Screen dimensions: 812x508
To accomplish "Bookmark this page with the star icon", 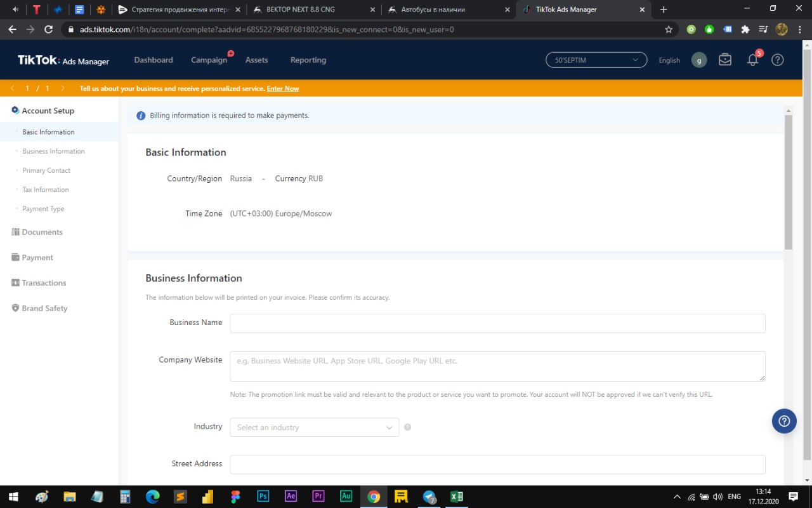I will (669, 29).
